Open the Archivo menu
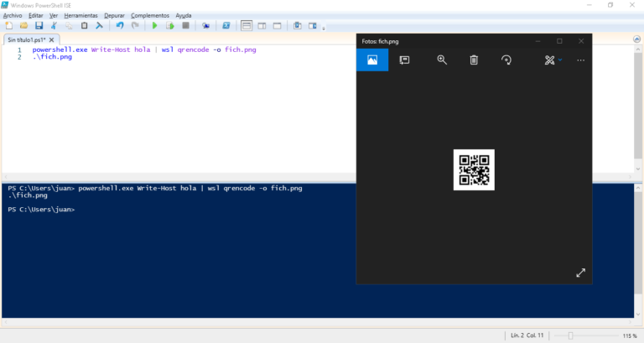Viewport: 644px width, 343px height. tap(13, 15)
